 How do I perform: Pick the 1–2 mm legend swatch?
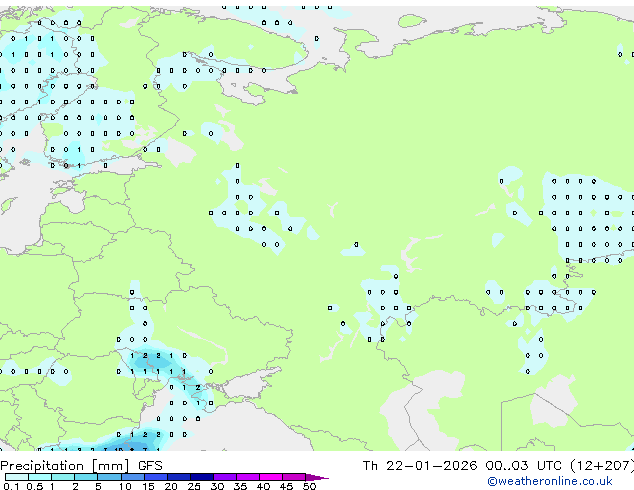click(x=63, y=477)
